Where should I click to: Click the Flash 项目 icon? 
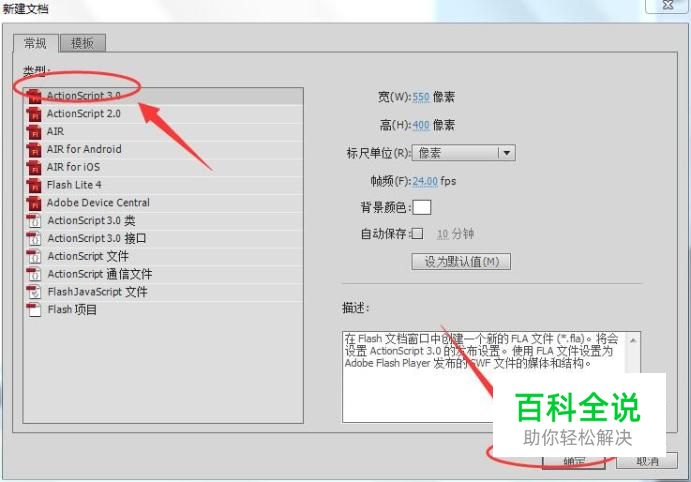tap(34, 310)
